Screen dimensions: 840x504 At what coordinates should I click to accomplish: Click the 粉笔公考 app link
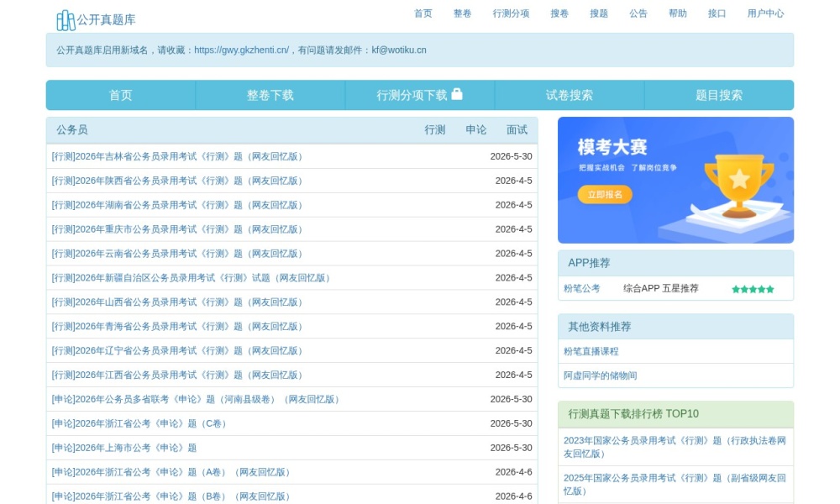coord(582,289)
